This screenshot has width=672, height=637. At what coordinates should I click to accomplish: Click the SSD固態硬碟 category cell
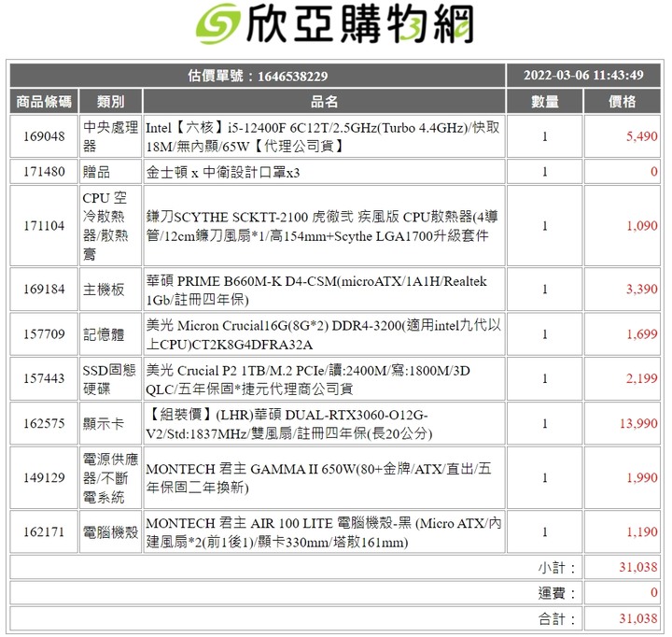110,379
